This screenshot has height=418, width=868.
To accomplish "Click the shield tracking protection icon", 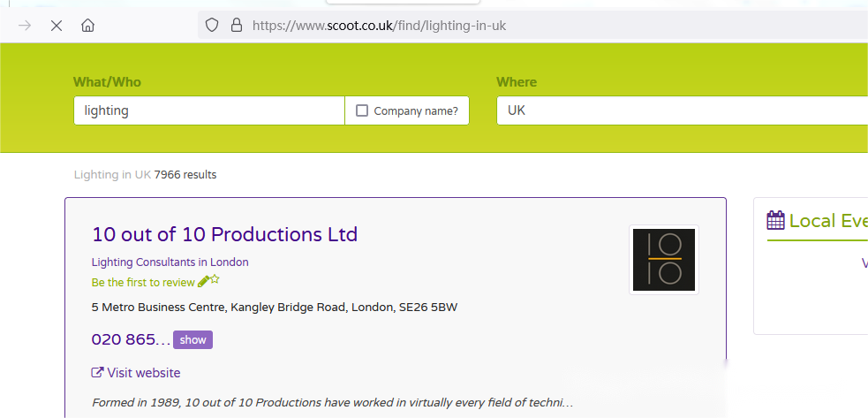I will 212,26.
